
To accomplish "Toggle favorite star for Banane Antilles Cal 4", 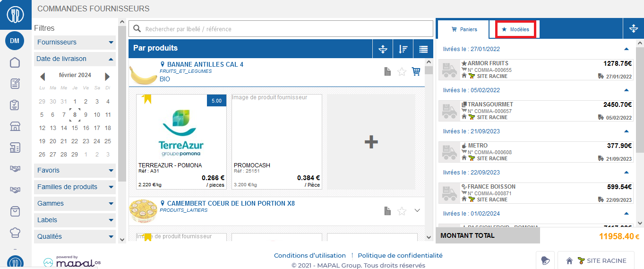I will click(x=402, y=72).
